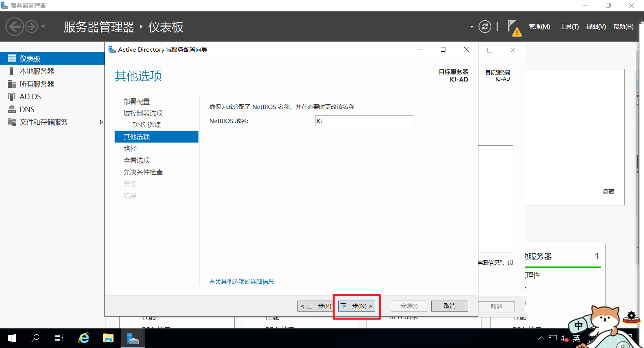Click the network tray icon

[553, 338]
